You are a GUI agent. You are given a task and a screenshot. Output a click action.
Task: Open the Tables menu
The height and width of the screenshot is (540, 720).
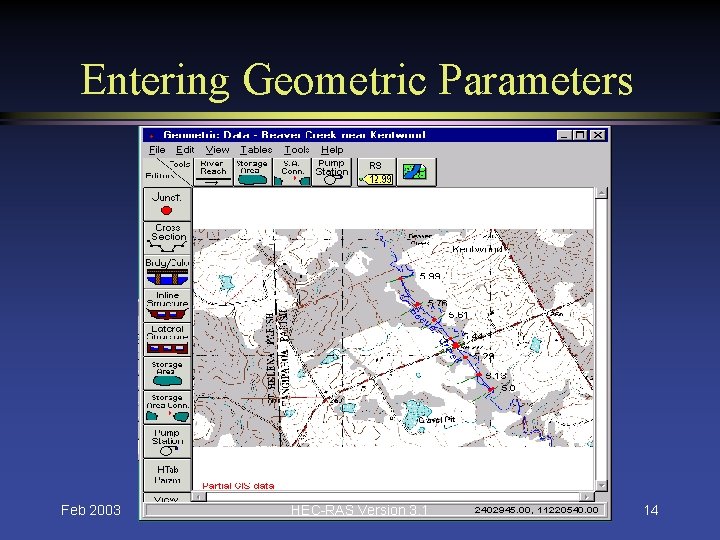256,150
